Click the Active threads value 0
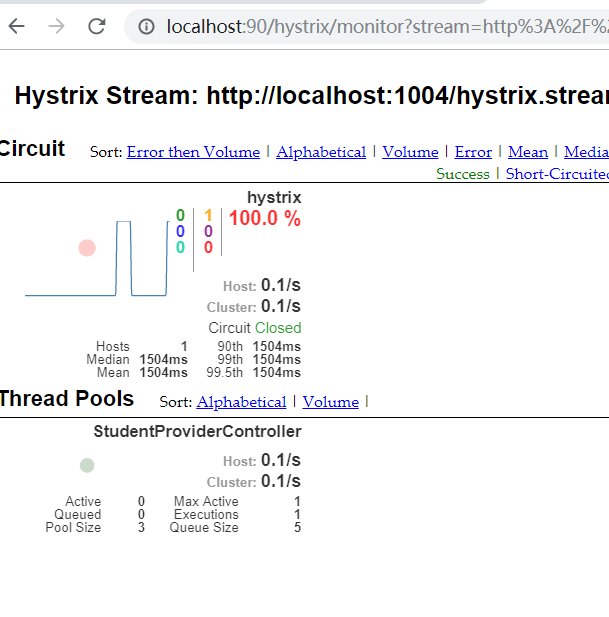The image size is (609, 617). point(141,501)
